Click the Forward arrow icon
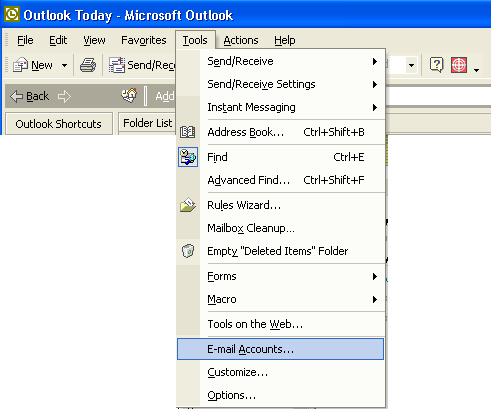491x409 pixels. [x=64, y=97]
